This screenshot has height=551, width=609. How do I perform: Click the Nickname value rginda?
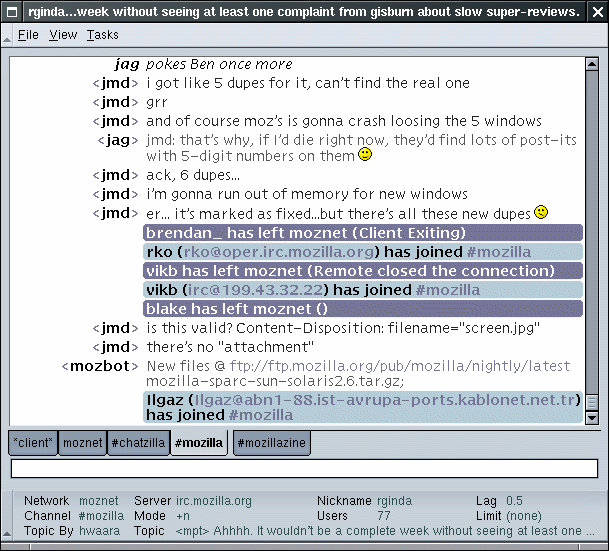(394, 501)
